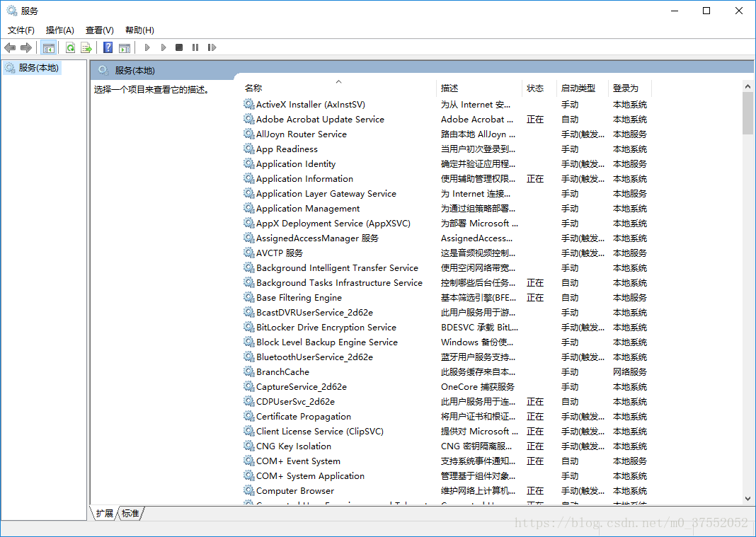The height and width of the screenshot is (537, 756).
Task: Select BluetoothUserService_2d62e row
Action: click(314, 357)
